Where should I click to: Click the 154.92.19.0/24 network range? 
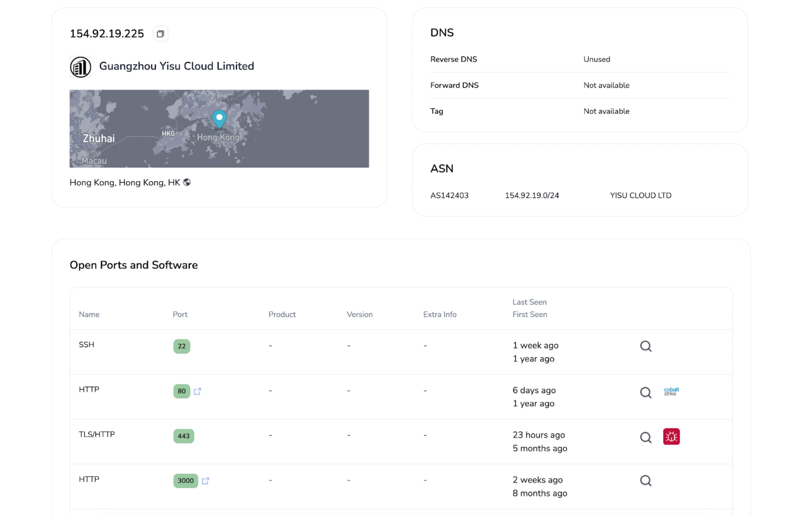coord(532,195)
